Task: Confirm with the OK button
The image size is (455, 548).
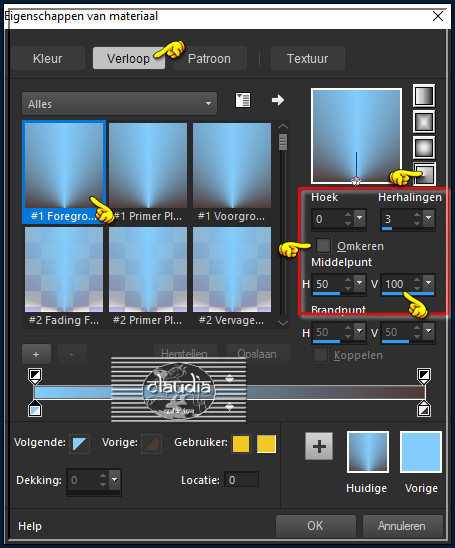Action: (x=316, y=525)
